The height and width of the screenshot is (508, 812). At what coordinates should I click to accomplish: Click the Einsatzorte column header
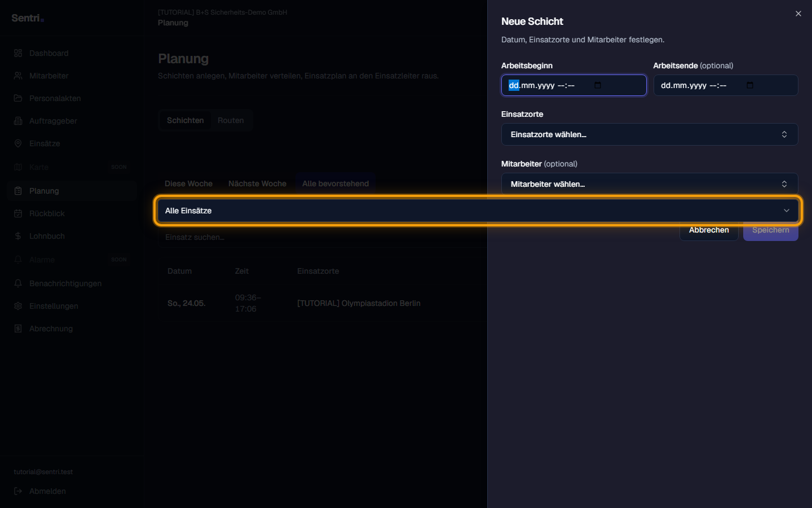click(x=318, y=271)
